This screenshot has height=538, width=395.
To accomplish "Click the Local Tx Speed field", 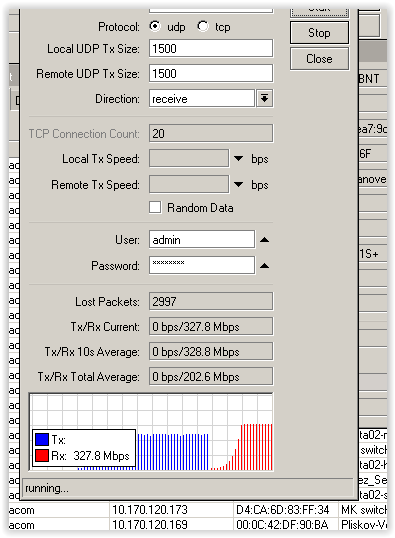I will point(189,158).
